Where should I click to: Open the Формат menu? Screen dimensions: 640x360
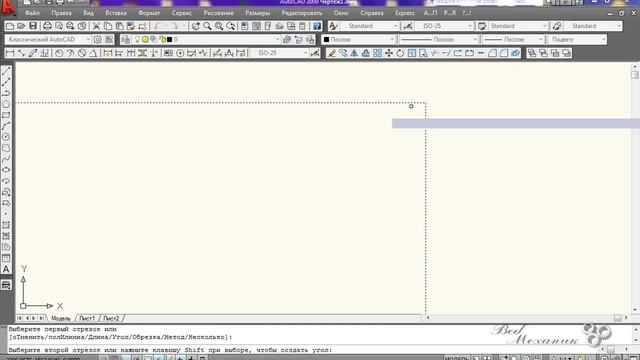tap(149, 13)
